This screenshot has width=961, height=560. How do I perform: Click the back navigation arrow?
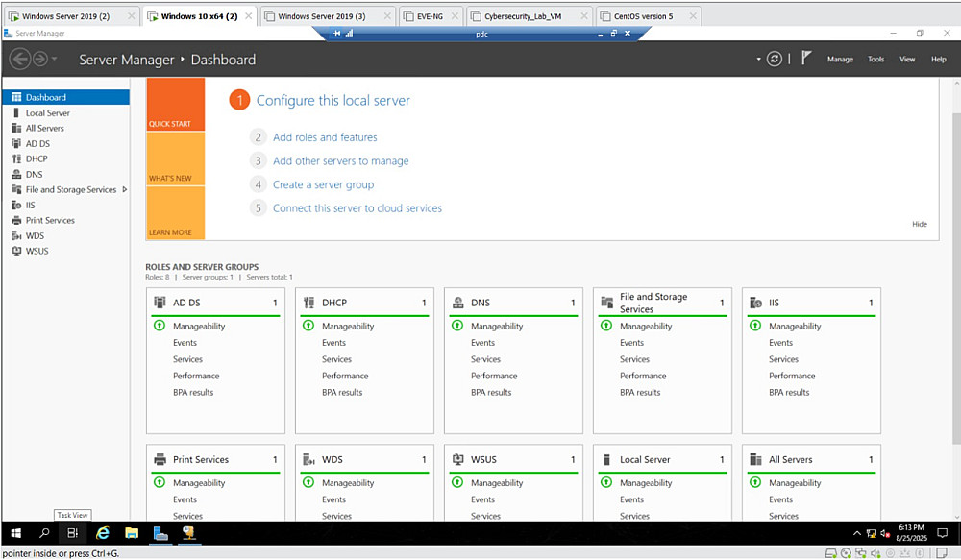tap(20, 59)
